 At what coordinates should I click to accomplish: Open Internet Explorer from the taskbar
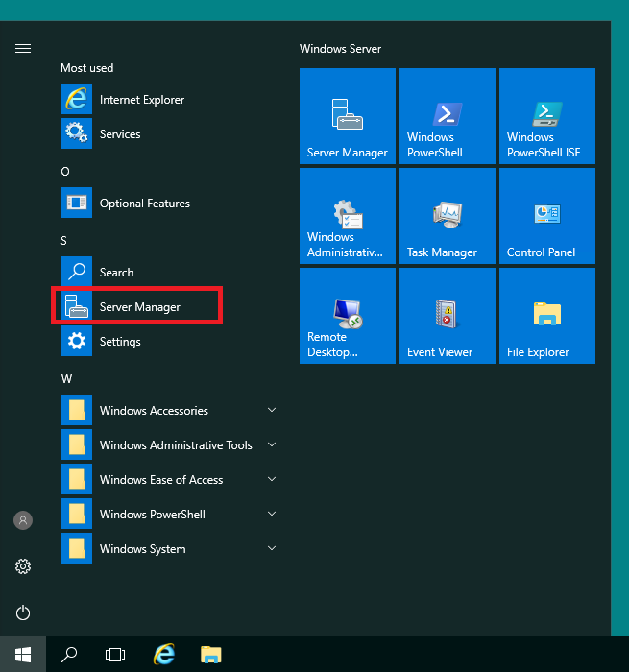(164, 655)
